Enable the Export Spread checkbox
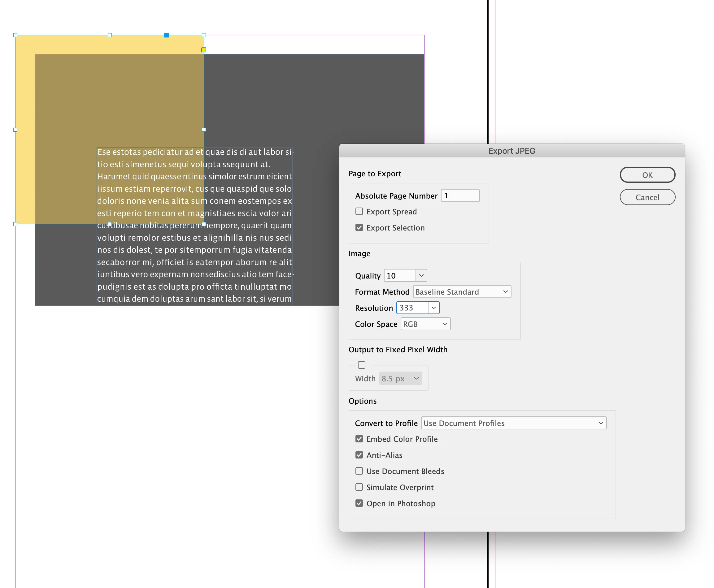The image size is (714, 588). click(359, 211)
